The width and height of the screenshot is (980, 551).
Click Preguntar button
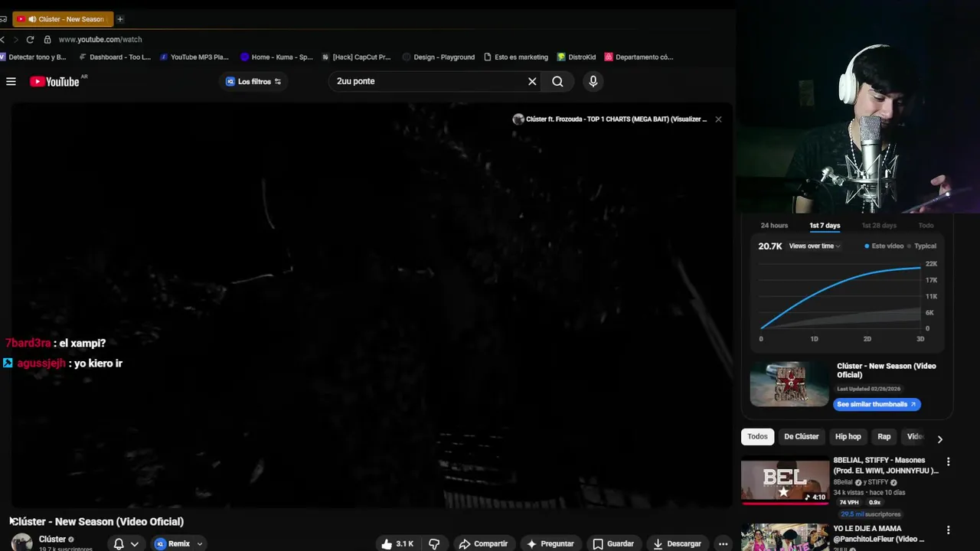click(x=550, y=543)
